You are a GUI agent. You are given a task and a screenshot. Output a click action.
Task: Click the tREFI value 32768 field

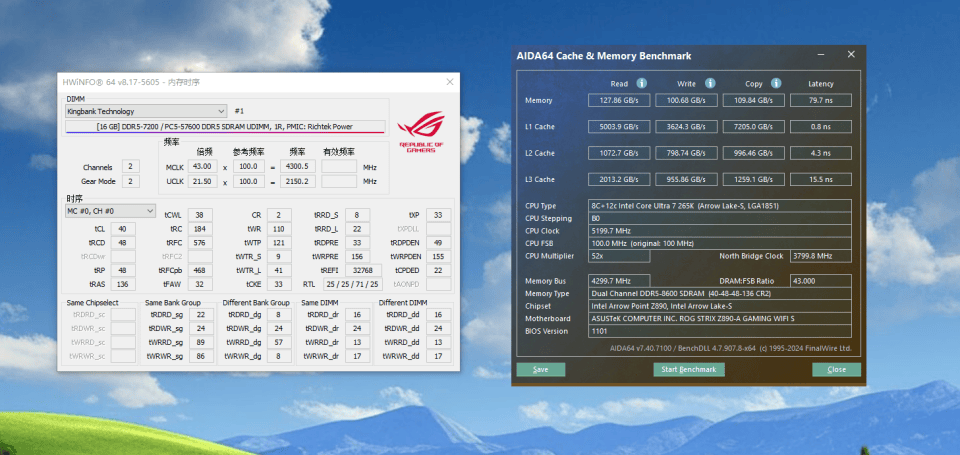coord(364,270)
